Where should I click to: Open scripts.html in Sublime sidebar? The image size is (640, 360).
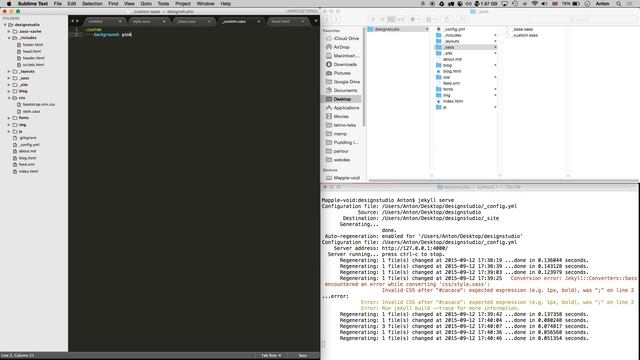(x=33, y=64)
